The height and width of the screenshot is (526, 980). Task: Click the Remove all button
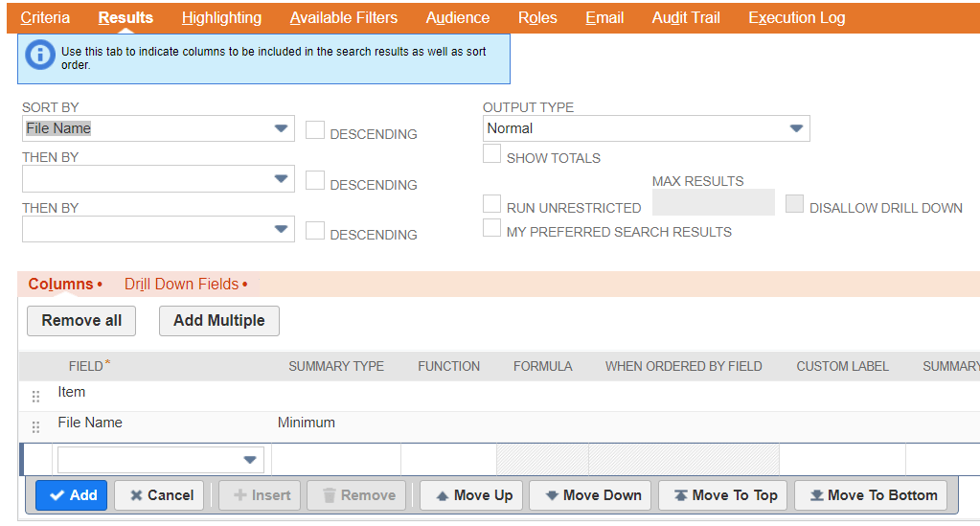(81, 321)
